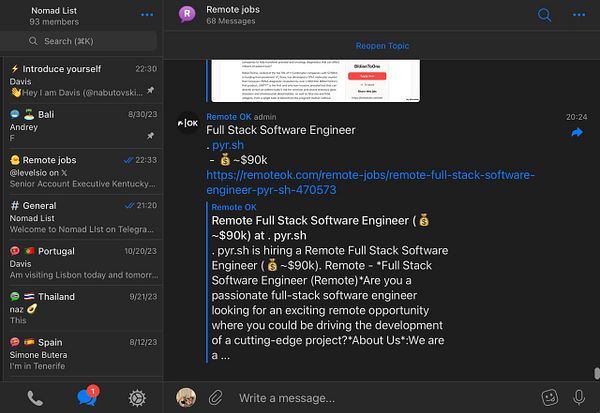This screenshot has width=600, height=413.
Task: Focus the Search field in sidebar
Action: pos(78,41)
